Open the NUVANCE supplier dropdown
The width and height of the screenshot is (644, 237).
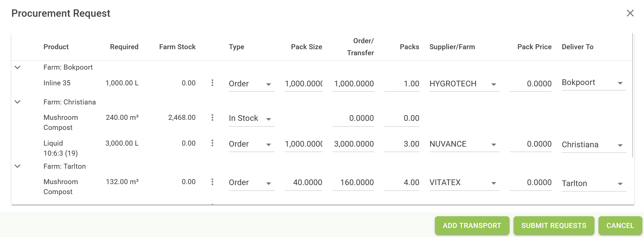[464, 144]
